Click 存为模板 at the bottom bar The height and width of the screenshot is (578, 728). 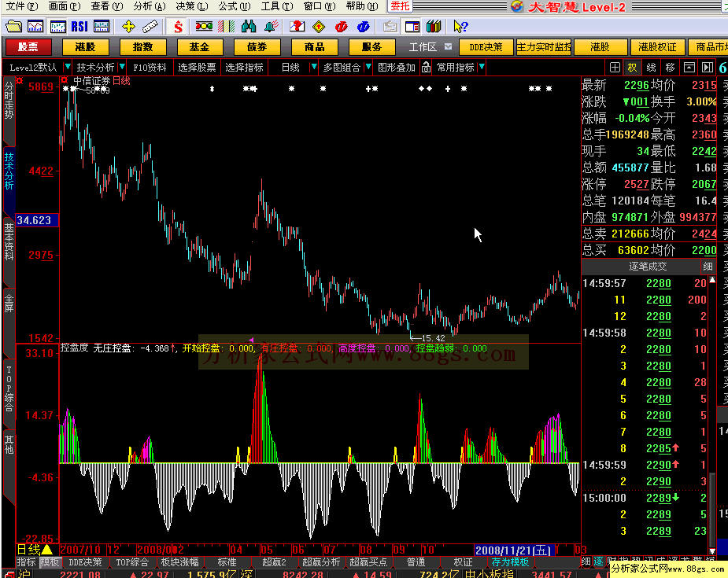coord(510,561)
